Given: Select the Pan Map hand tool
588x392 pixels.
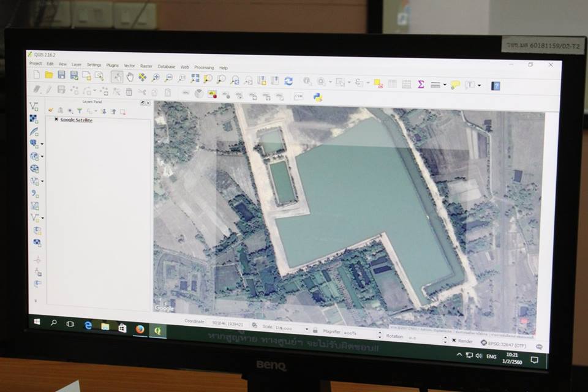Looking at the screenshot, I should (129, 77).
